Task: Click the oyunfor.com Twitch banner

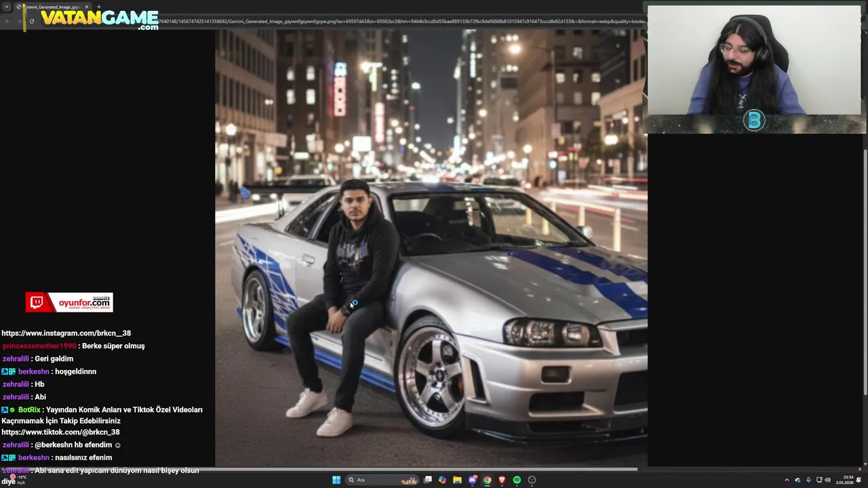Action: [x=69, y=302]
